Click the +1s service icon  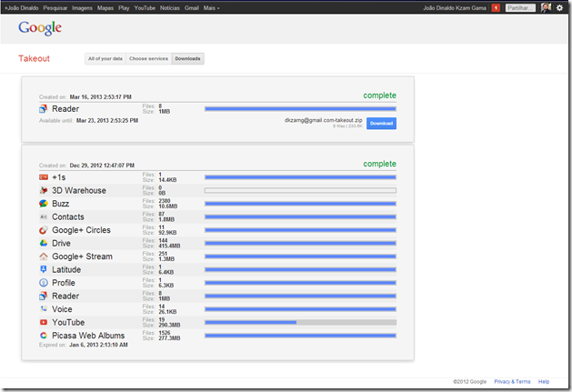pos(44,177)
